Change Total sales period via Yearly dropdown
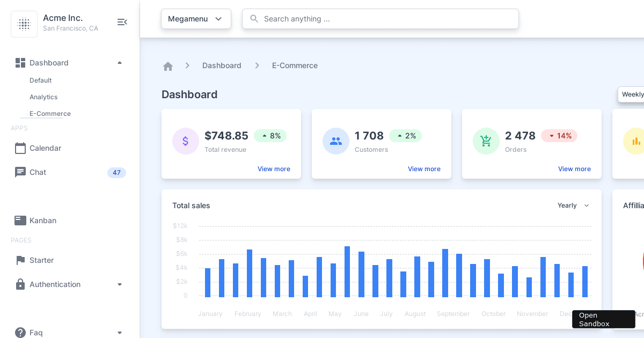This screenshot has width=644, height=338. click(573, 205)
